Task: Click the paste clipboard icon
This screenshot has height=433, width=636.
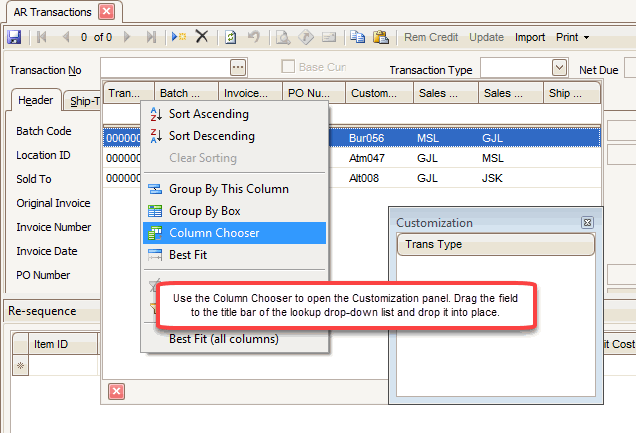Action: click(380, 37)
